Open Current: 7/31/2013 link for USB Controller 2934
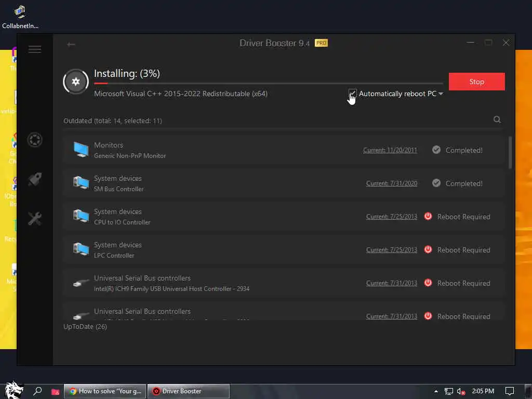The height and width of the screenshot is (399, 532). pyautogui.click(x=392, y=283)
